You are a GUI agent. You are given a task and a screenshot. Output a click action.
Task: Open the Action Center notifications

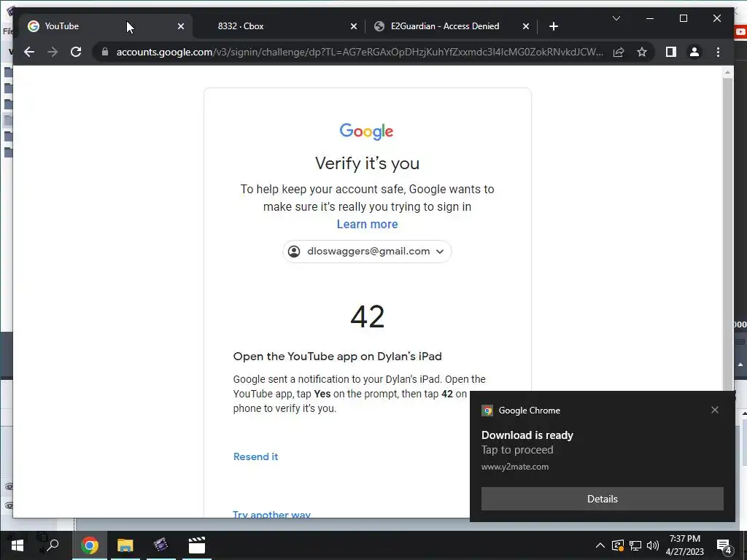point(724,547)
